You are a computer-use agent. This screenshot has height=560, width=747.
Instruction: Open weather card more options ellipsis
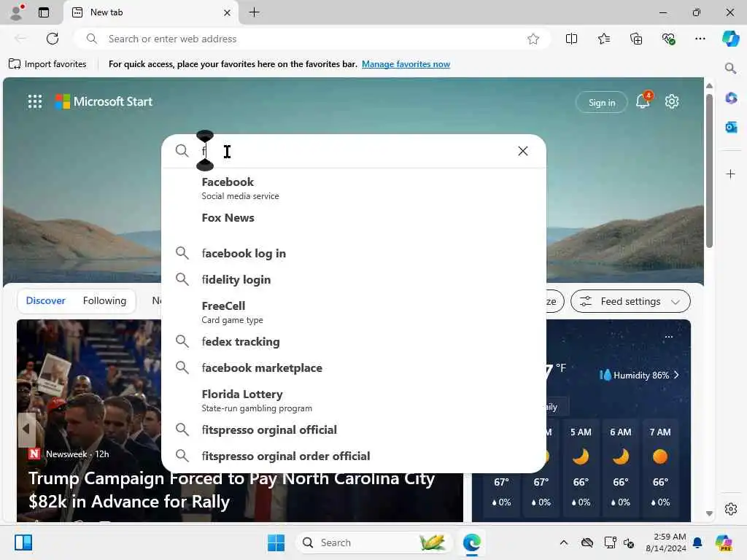click(x=669, y=337)
